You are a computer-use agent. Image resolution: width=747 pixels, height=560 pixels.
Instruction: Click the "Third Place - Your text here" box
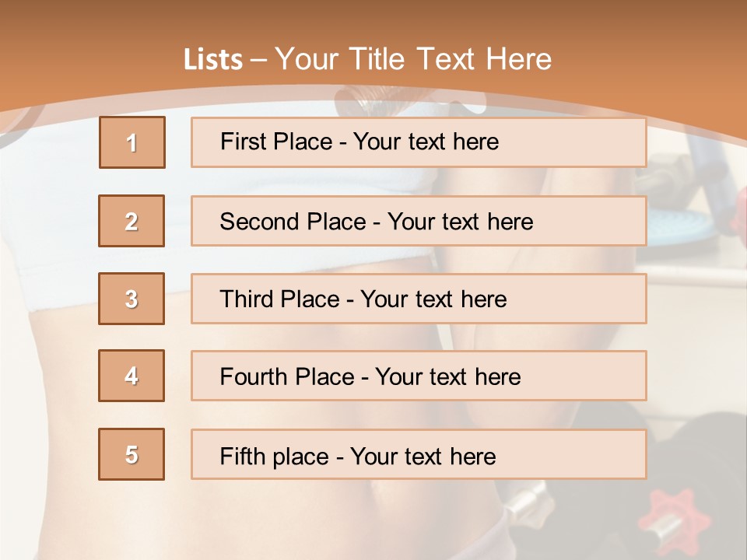coord(418,299)
